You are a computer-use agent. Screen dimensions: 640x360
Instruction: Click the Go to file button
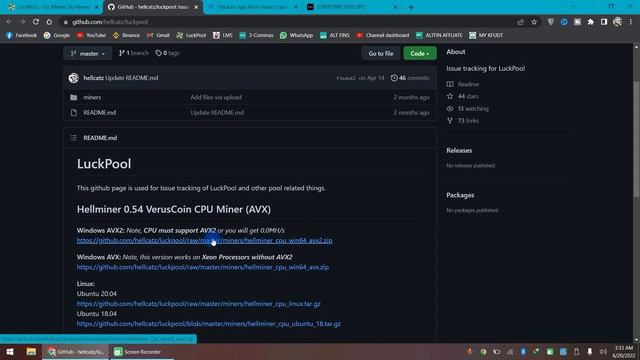pyautogui.click(x=381, y=53)
